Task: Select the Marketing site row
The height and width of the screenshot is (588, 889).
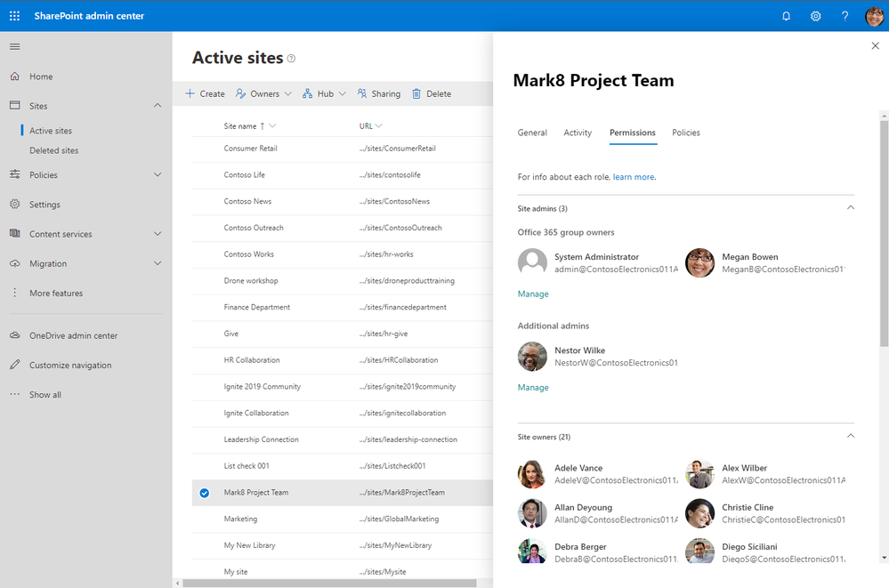Action: click(342, 519)
